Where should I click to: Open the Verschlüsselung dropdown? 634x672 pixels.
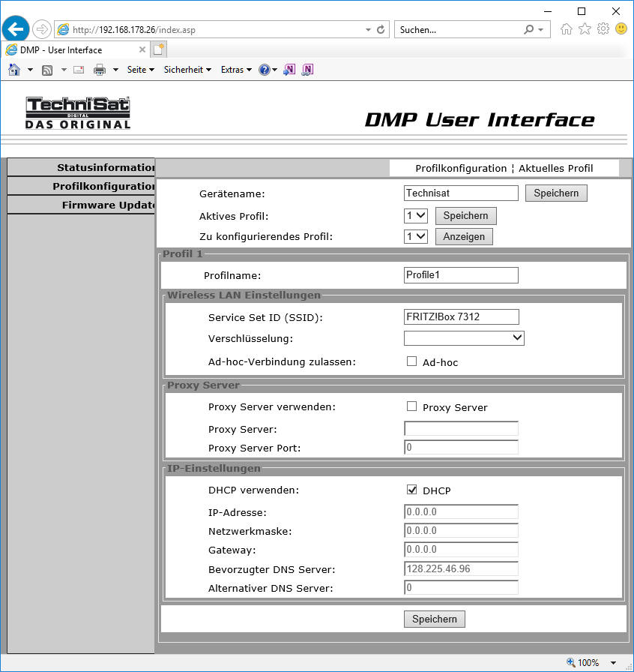464,338
